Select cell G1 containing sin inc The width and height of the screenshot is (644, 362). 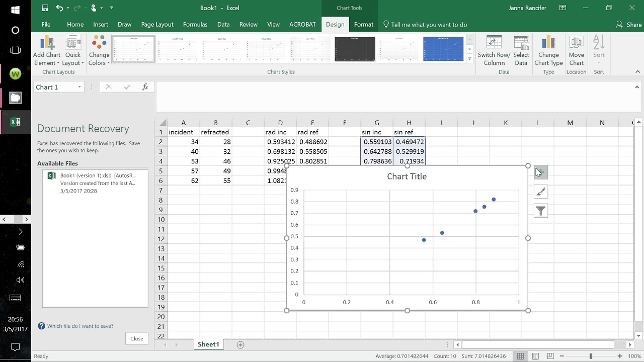coord(377,132)
